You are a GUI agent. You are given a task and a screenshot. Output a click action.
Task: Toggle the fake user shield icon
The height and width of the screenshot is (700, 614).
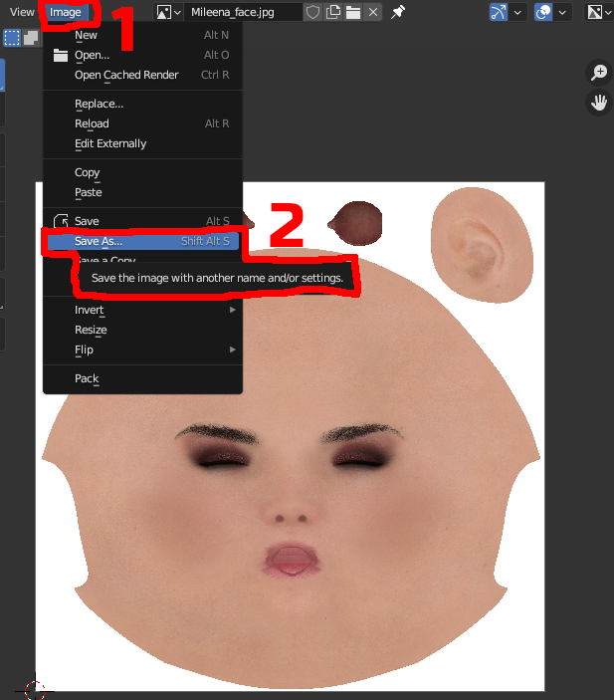[x=312, y=12]
